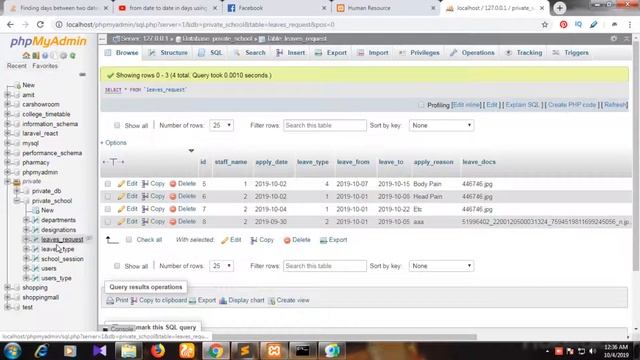
Task: Focus the upper Filter rows search field
Action: pyautogui.click(x=325, y=125)
